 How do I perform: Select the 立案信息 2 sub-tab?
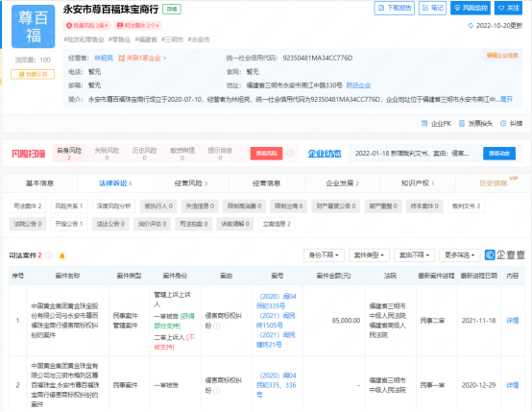click(x=277, y=224)
